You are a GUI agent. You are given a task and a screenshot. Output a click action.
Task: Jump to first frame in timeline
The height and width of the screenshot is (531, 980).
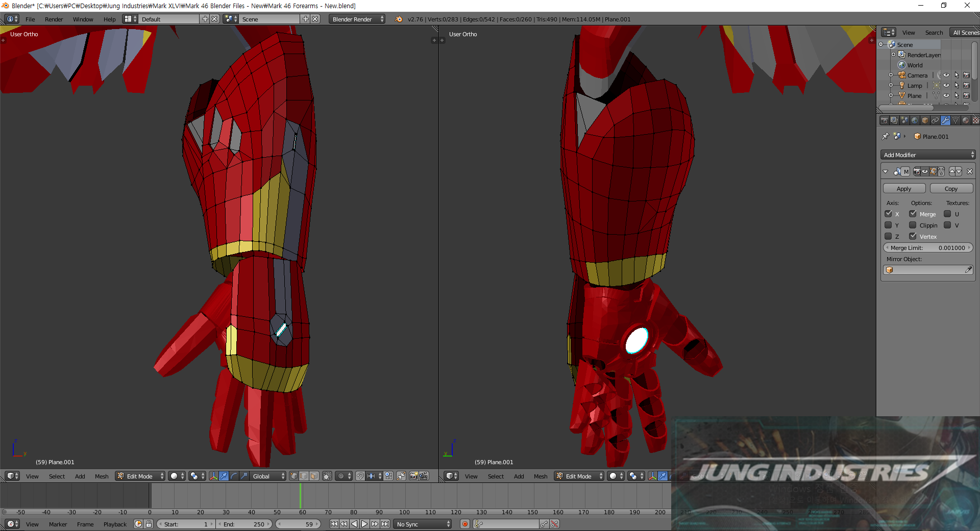pos(334,524)
